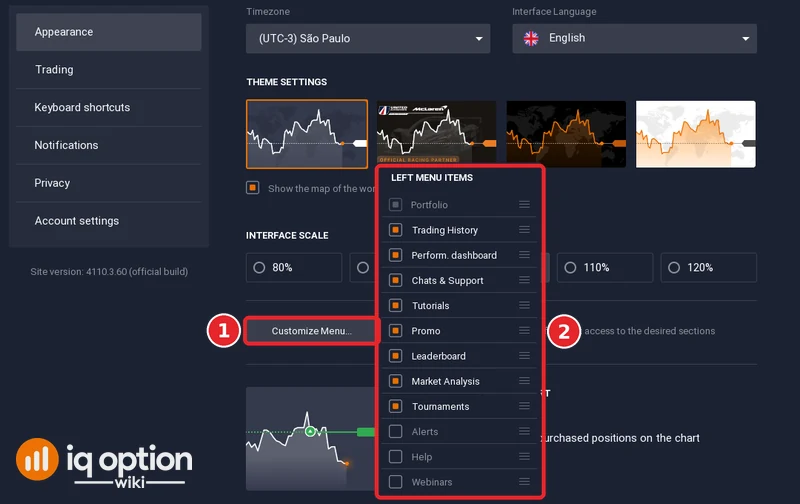Click the 'Tournaments' label text

point(441,407)
